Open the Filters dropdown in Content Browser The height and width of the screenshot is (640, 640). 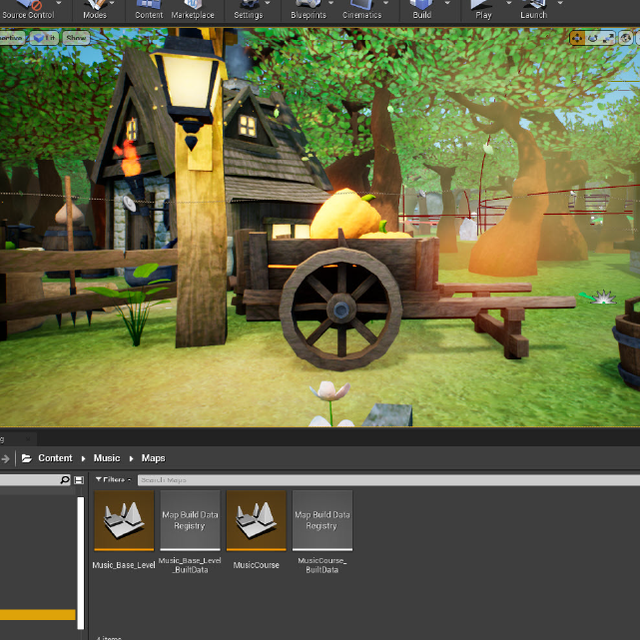tap(113, 480)
